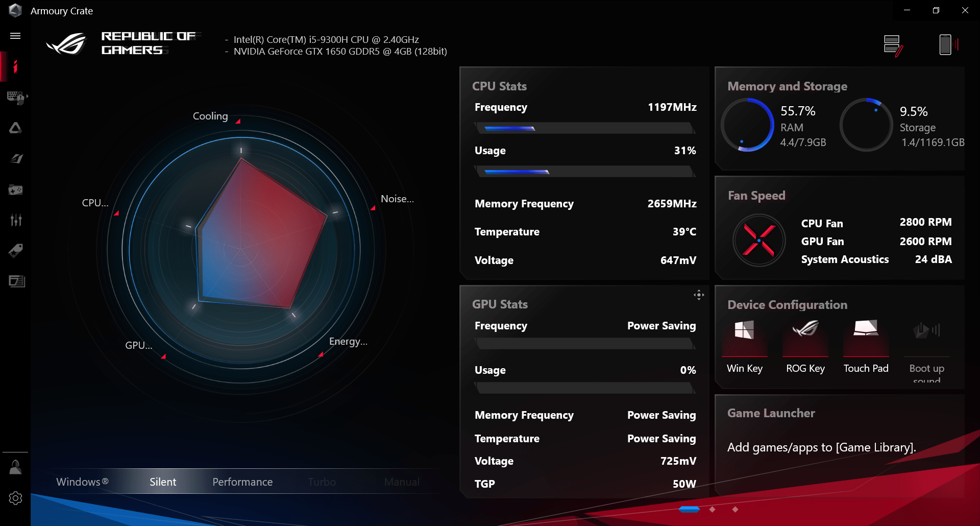Click the GPU Usage progress bar
The width and height of the screenshot is (980, 526).
coord(585,388)
